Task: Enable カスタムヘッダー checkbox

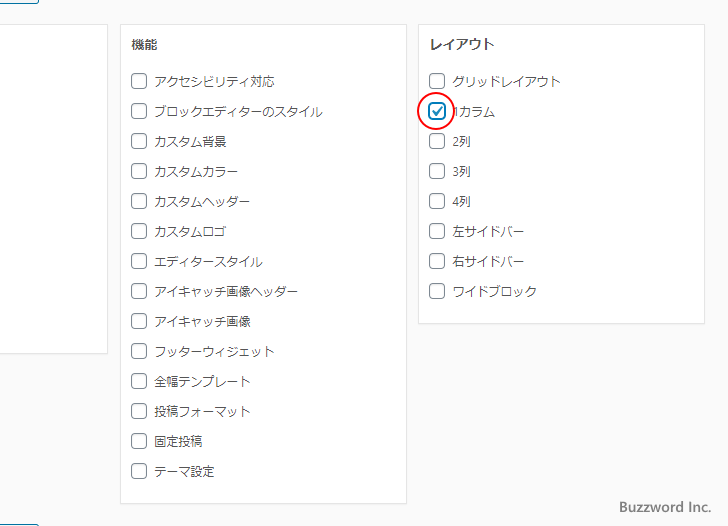Action: click(x=139, y=201)
